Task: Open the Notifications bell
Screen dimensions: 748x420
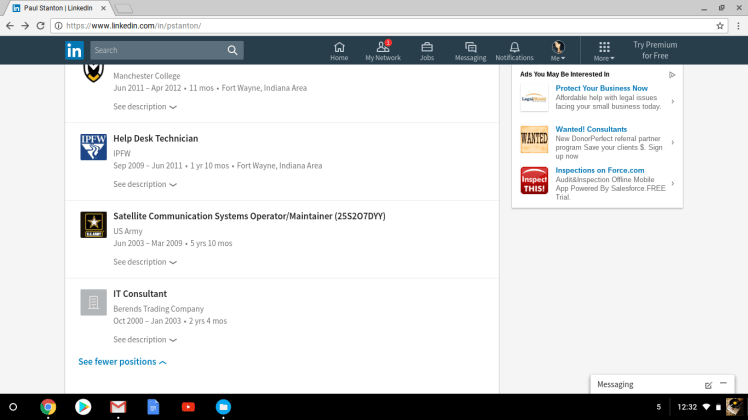Action: click(x=514, y=51)
